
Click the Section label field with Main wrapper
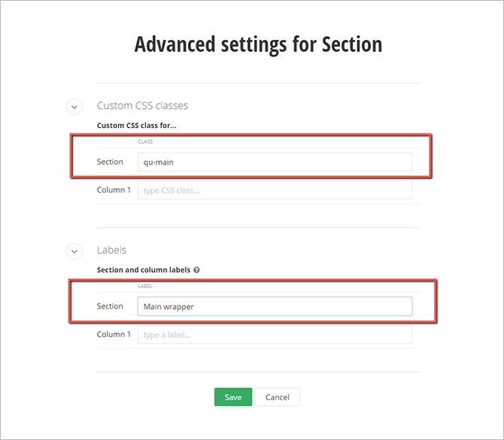tap(275, 306)
